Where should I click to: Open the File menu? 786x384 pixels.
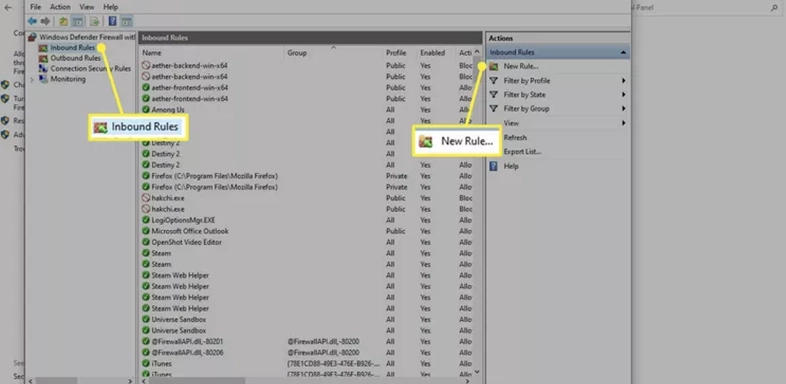click(36, 7)
